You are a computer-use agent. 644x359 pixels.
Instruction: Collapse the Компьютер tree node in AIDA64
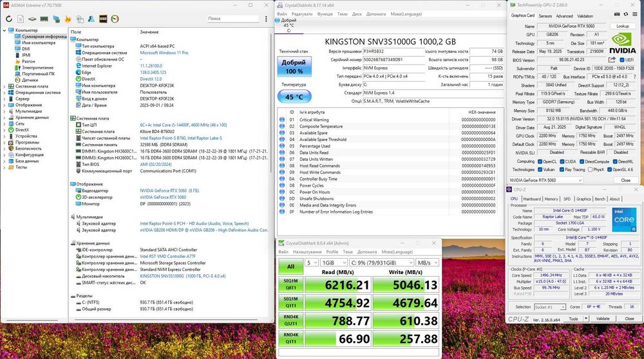coord(4,30)
